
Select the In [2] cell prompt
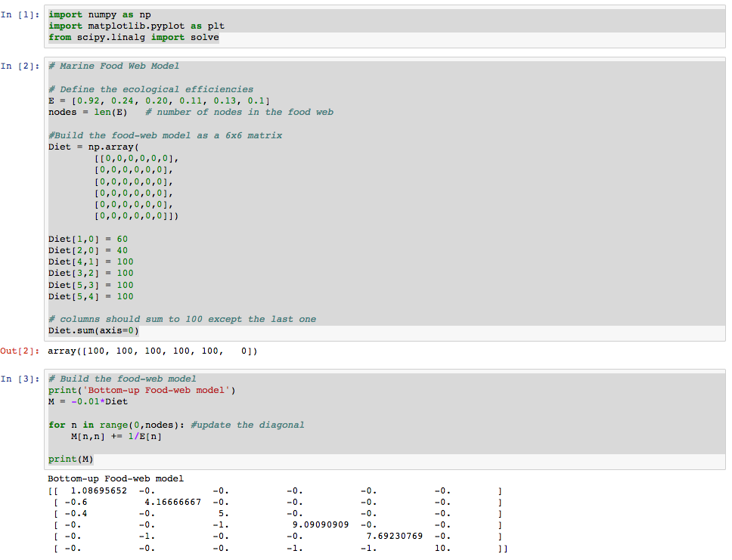coord(20,67)
